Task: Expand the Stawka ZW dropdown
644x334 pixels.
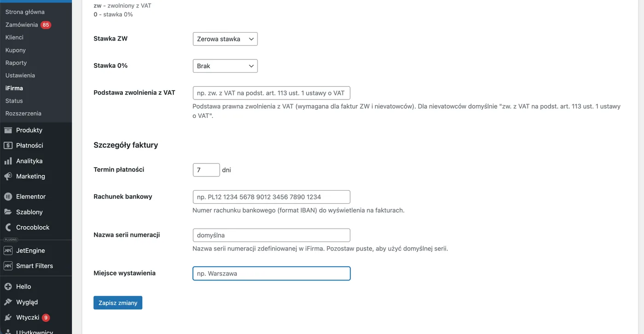Action: pos(225,39)
